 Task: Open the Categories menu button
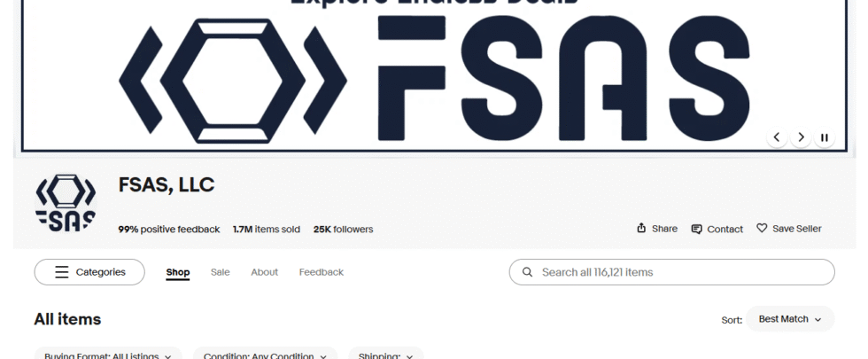(x=89, y=272)
